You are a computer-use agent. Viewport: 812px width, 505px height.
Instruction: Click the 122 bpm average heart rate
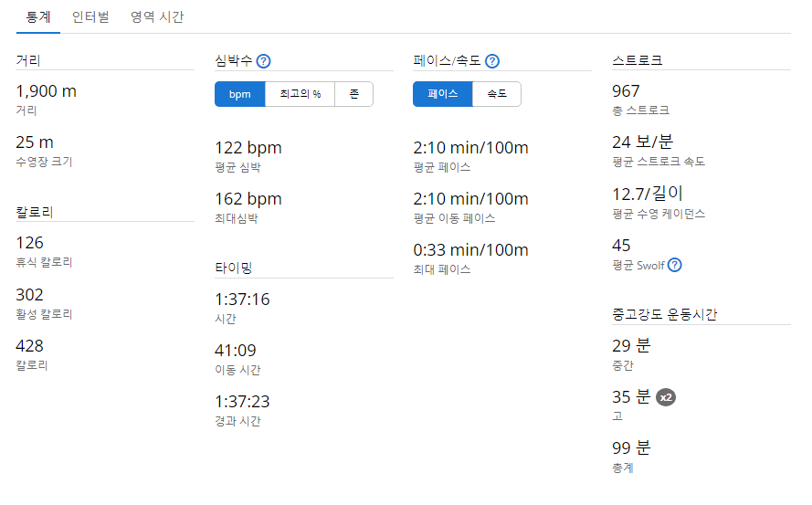coord(248,148)
